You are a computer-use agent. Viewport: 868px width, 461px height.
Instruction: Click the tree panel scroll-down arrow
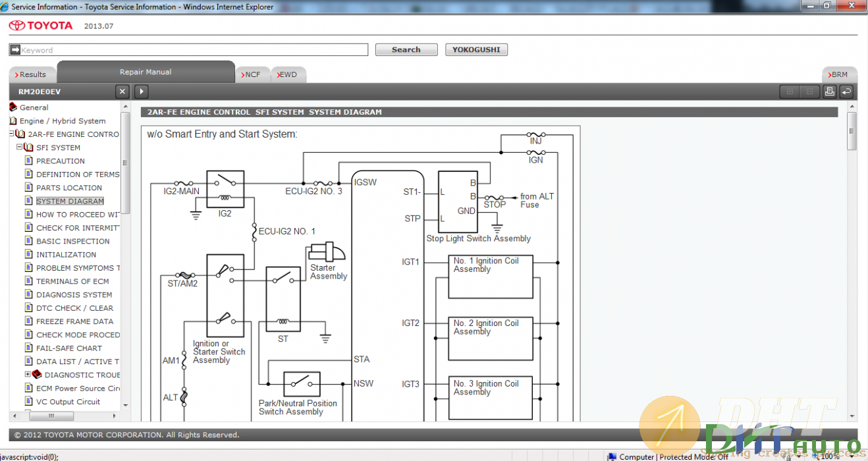tap(126, 406)
